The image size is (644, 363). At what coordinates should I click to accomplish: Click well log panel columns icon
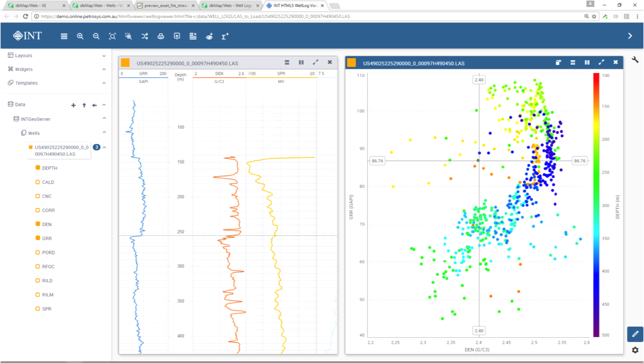tap(301, 62)
